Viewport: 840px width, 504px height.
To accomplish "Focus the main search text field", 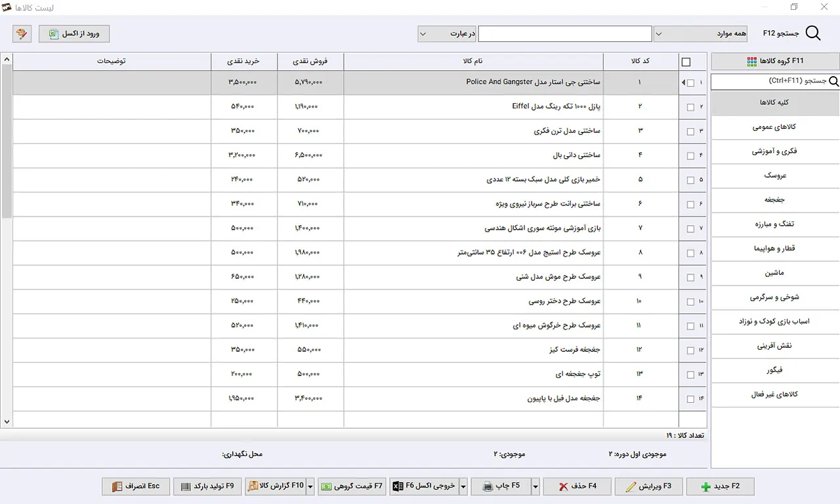I will coord(565,33).
